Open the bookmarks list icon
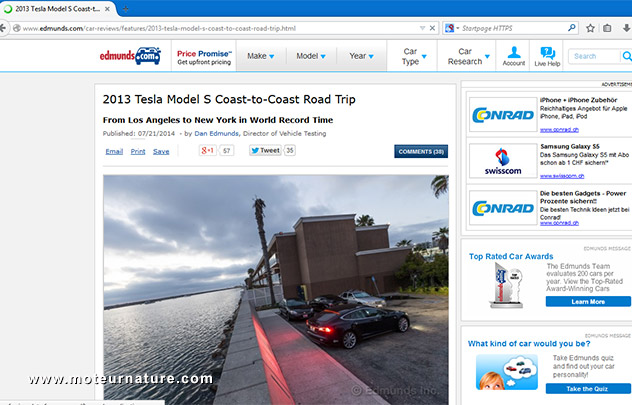 (607, 28)
